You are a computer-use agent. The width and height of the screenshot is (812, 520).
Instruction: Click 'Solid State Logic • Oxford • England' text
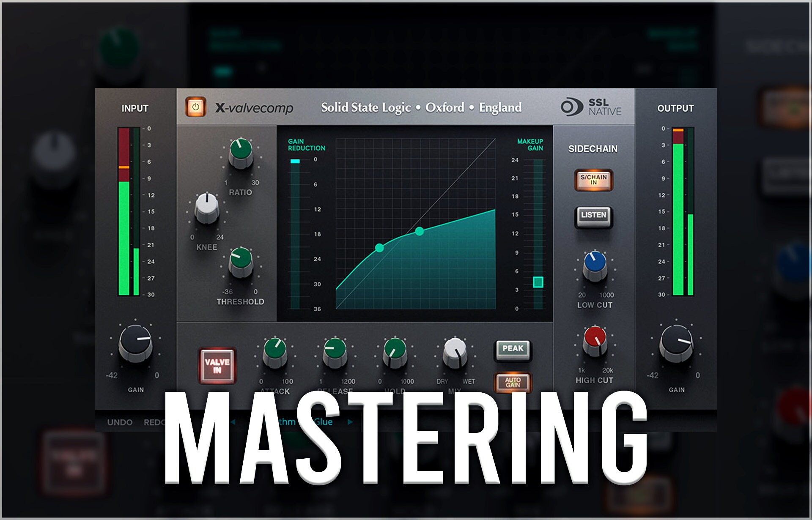click(x=421, y=107)
